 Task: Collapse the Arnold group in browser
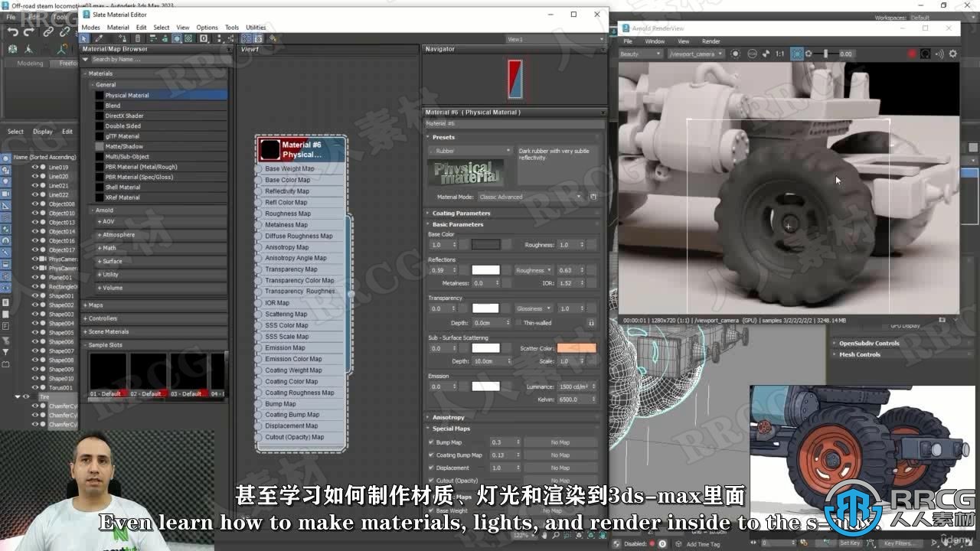[x=104, y=210]
